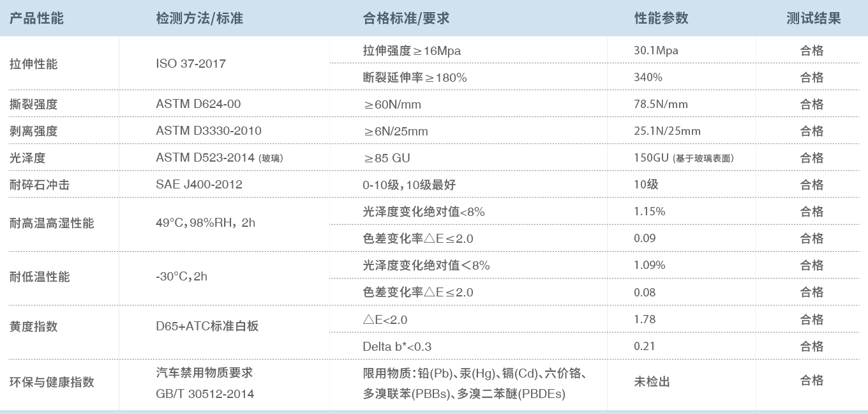The image size is (868, 414).
Task: Click the 性能参数 column header
Action: (x=661, y=19)
